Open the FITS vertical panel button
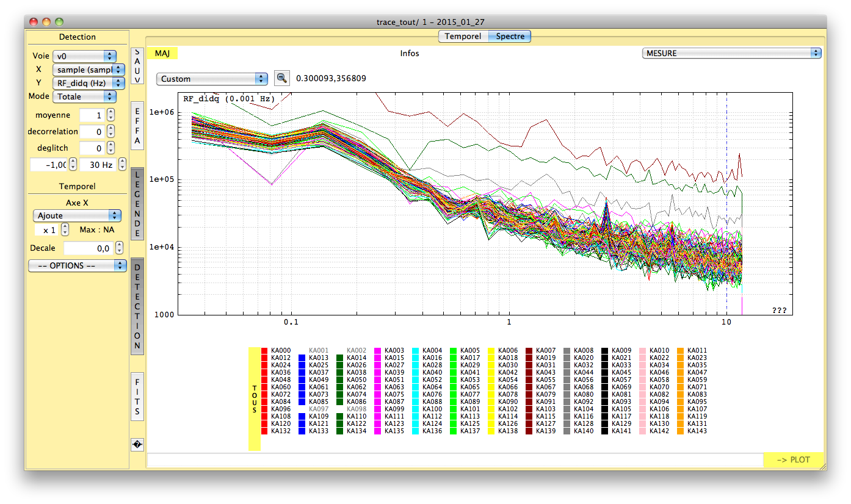Viewport: 851px width, 504px height. tap(137, 397)
